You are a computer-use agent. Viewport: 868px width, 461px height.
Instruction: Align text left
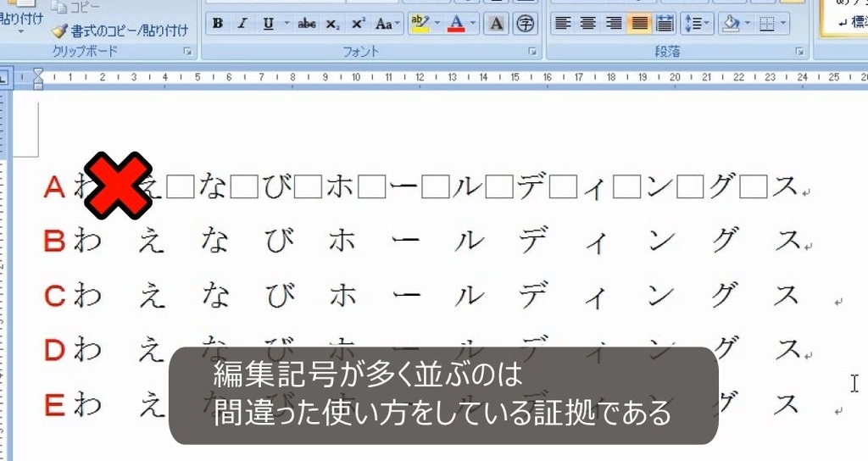563,23
